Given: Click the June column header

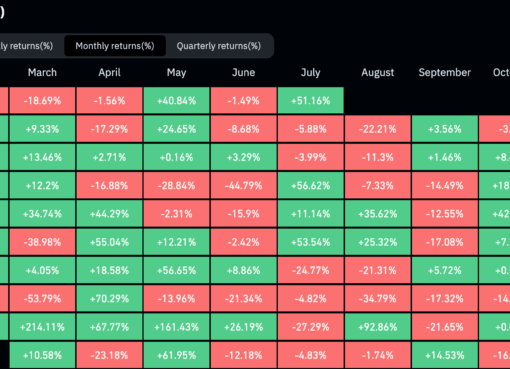Looking at the screenshot, I should pyautogui.click(x=243, y=72).
